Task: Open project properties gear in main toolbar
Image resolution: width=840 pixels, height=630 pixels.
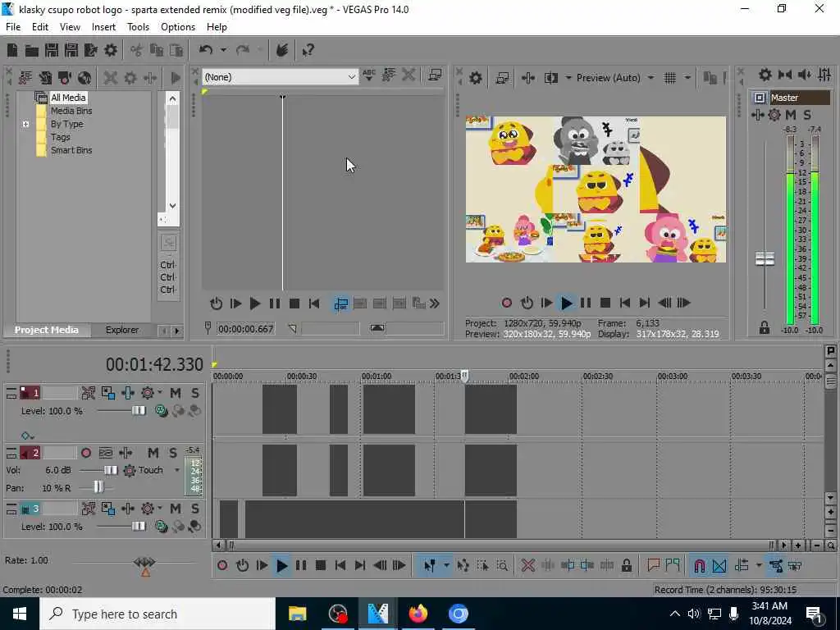Action: [111, 50]
